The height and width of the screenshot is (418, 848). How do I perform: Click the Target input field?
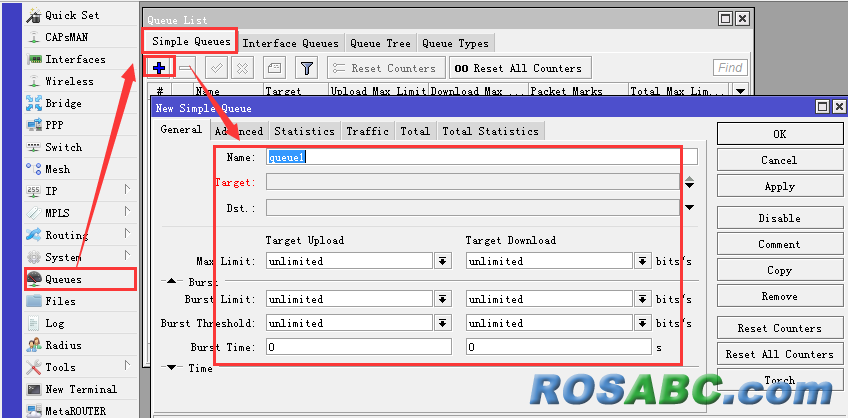tap(473, 182)
